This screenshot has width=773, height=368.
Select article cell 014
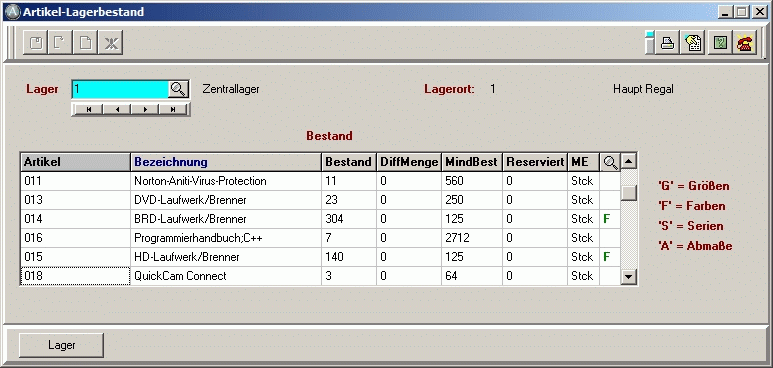(75, 219)
